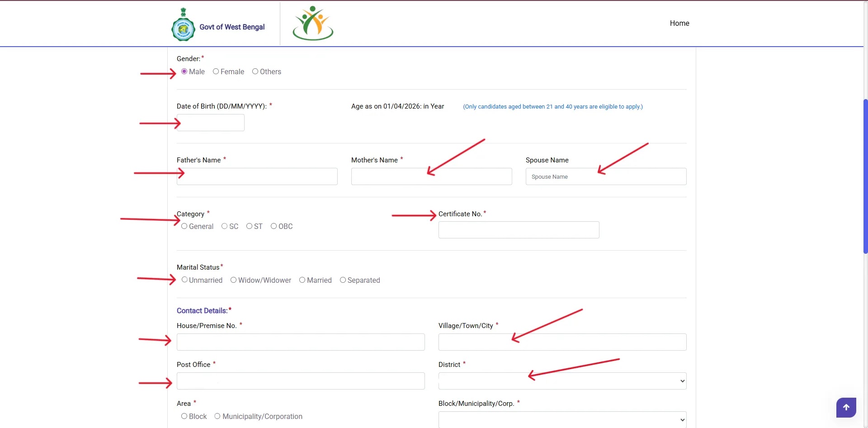Screen dimensions: 868x428
Task: Select Married under Marital Status
Action: [x=302, y=280]
